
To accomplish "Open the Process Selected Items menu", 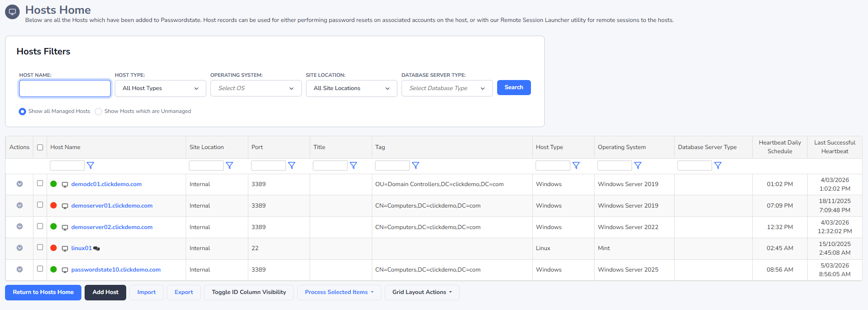I will point(339,292).
